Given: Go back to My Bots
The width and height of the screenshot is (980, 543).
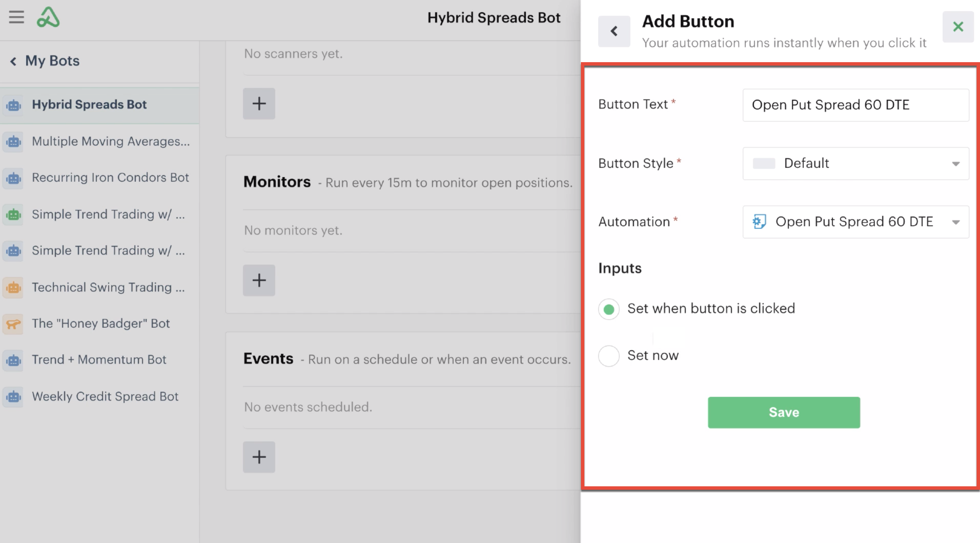Looking at the screenshot, I should point(45,61).
